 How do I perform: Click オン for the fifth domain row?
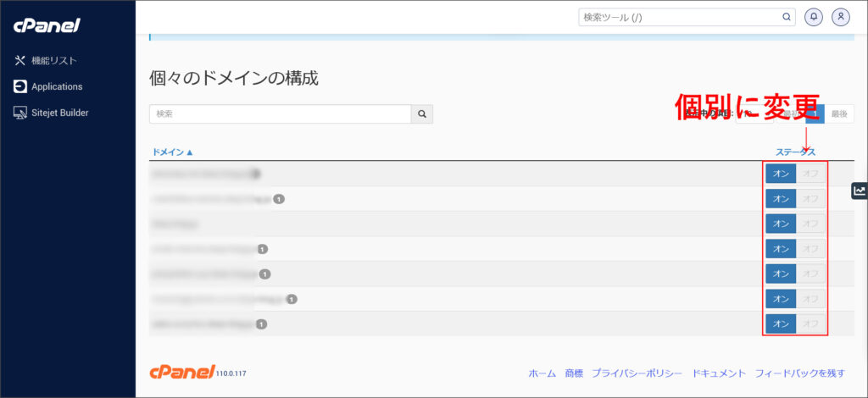point(781,274)
